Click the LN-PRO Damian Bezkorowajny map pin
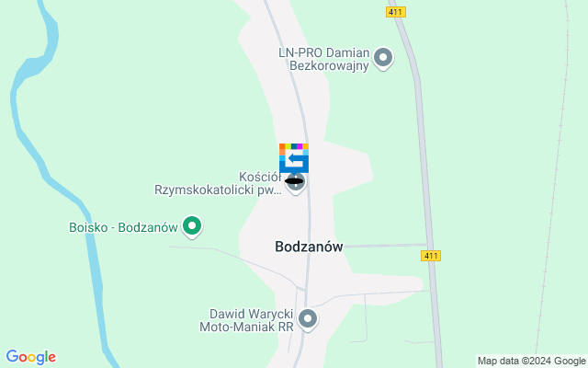Image resolution: width=588 pixels, height=368 pixels. (x=383, y=59)
